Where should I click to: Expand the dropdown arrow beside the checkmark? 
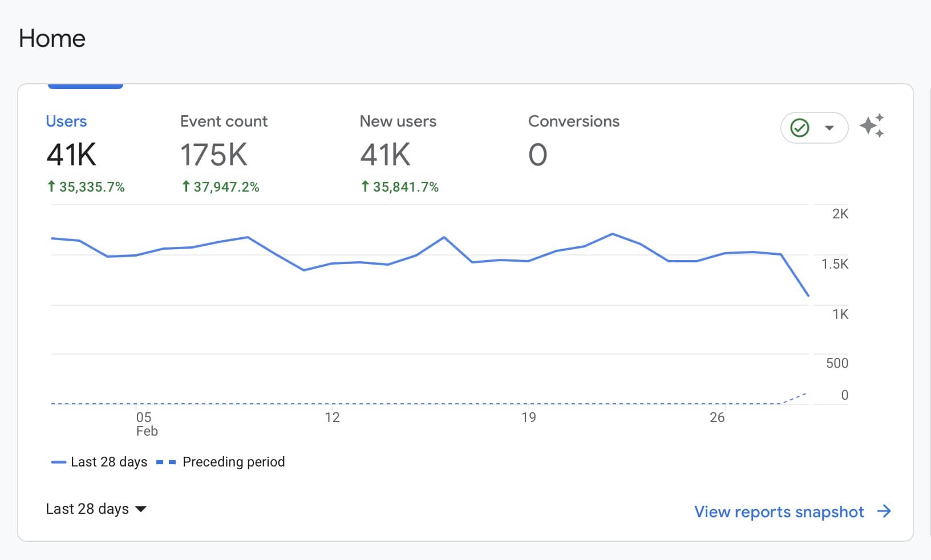tap(829, 128)
